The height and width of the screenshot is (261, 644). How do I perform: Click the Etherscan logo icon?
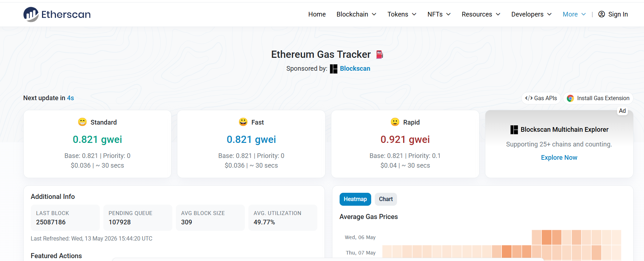click(x=31, y=14)
